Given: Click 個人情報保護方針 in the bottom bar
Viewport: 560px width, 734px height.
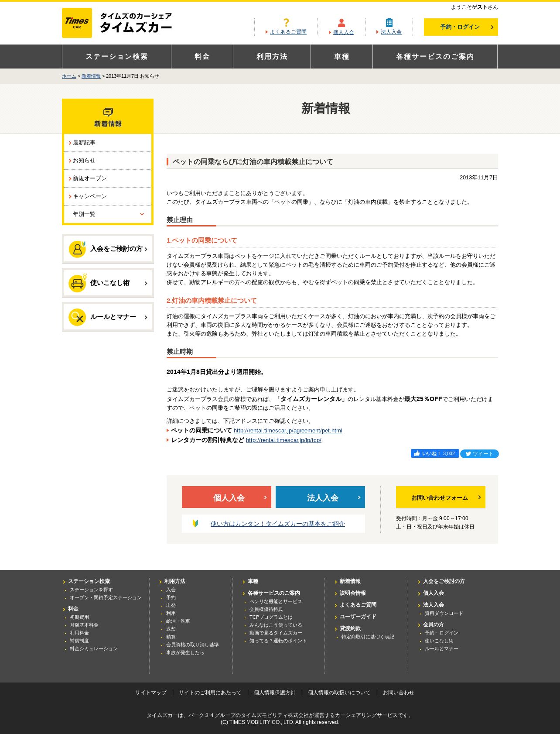Looking at the screenshot, I should (x=275, y=693).
